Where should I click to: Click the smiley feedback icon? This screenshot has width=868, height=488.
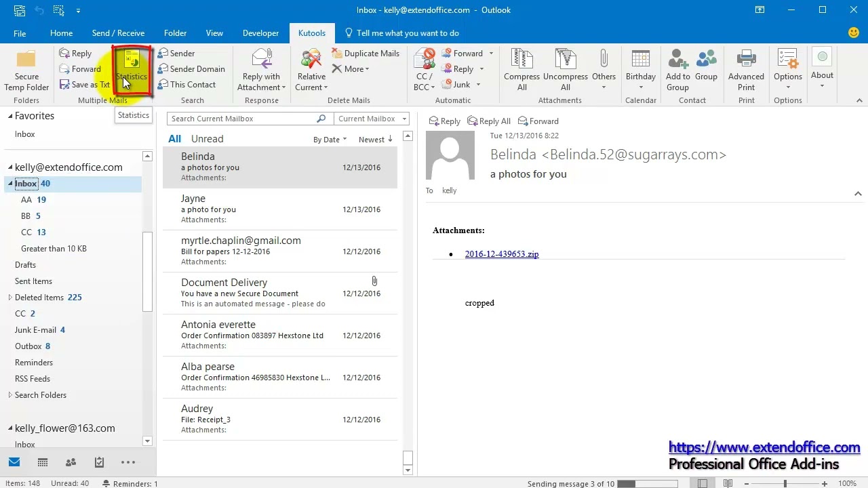pos(854,33)
